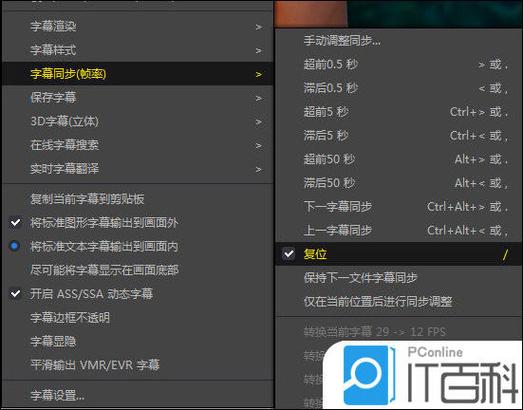This screenshot has height=410, width=523.
Task: Select 上一字幕同步 entry
Action: (399, 230)
